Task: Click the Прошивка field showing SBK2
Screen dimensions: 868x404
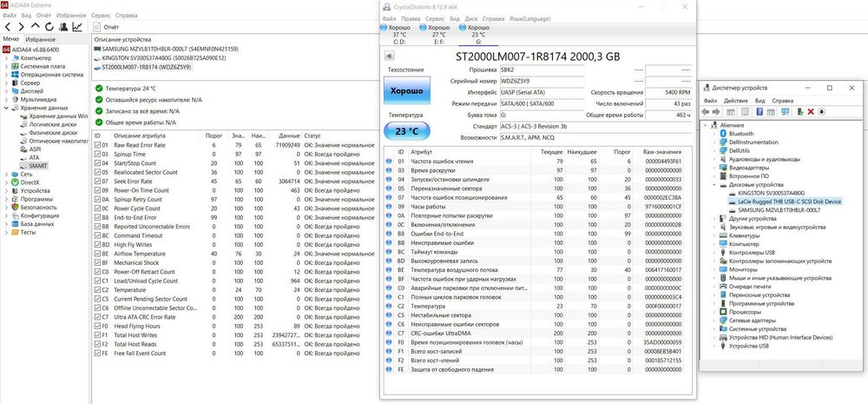Action: pyautogui.click(x=541, y=70)
